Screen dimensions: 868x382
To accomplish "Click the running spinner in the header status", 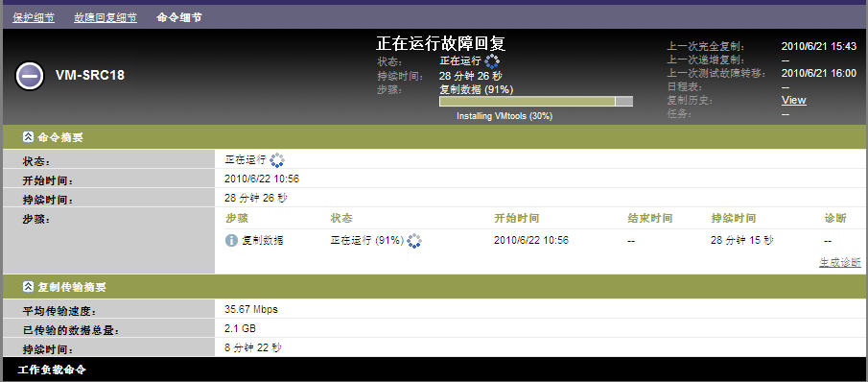I will point(492,61).
